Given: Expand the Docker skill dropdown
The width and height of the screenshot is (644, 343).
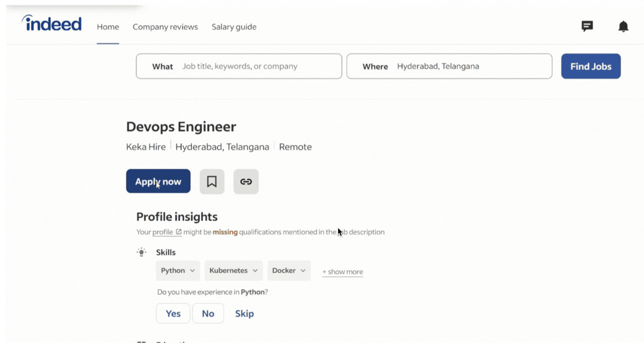Looking at the screenshot, I should pos(289,271).
